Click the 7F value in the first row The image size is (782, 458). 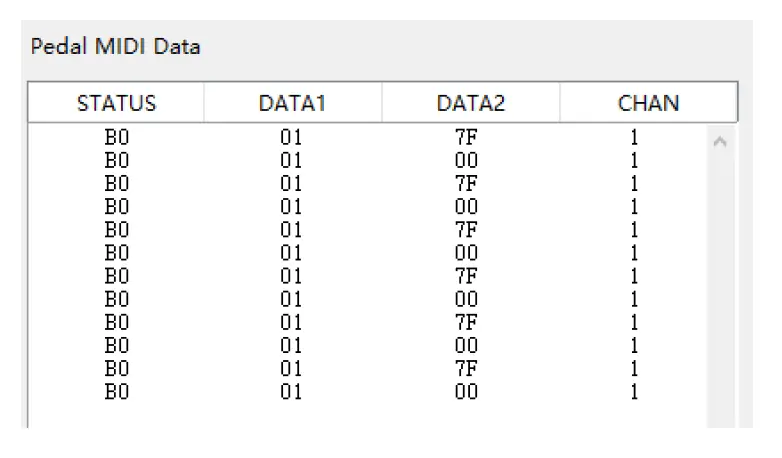click(466, 138)
